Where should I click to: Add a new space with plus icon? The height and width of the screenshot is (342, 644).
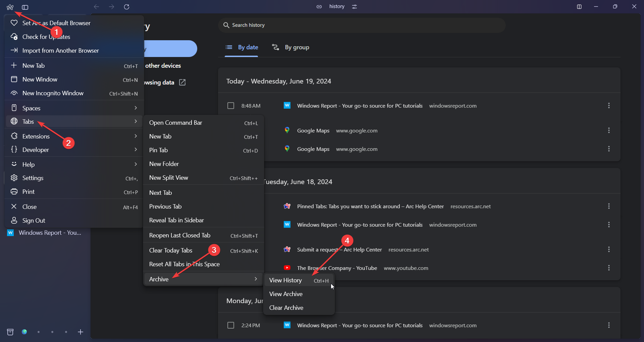click(80, 332)
